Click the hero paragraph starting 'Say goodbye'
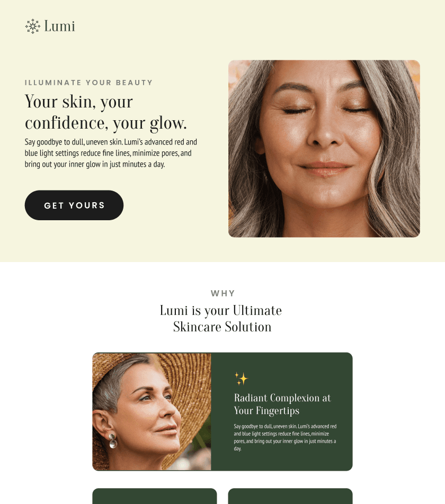 point(111,153)
